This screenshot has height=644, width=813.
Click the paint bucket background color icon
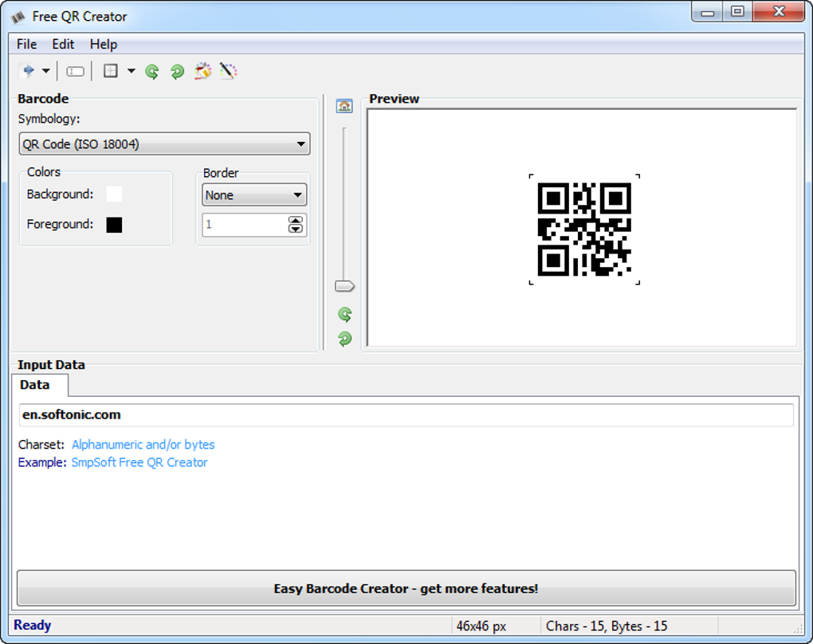coord(202,70)
